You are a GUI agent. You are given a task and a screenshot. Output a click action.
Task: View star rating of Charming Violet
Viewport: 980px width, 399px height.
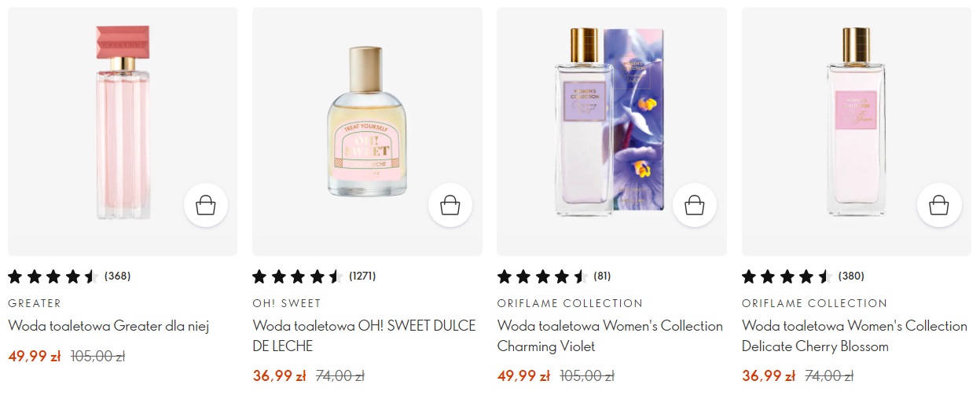(x=542, y=276)
